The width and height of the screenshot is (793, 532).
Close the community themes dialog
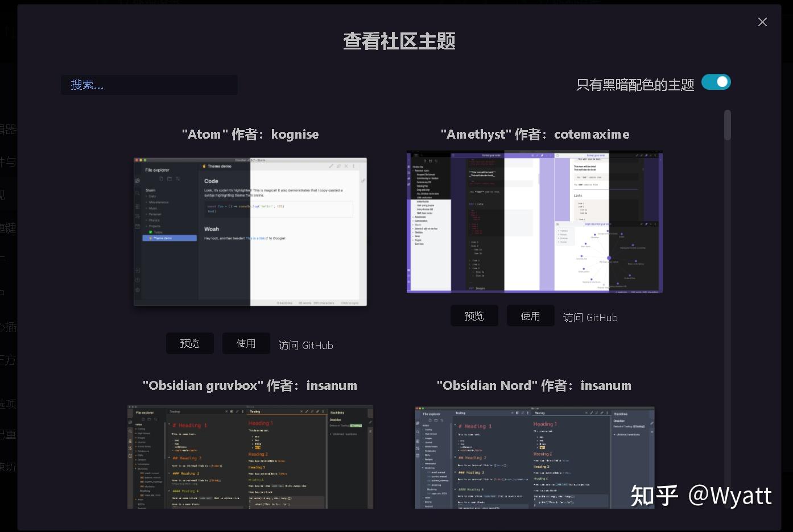pyautogui.click(x=762, y=22)
